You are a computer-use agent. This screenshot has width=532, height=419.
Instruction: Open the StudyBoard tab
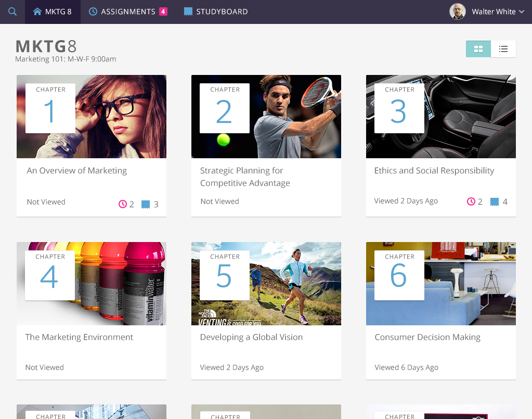click(x=216, y=12)
